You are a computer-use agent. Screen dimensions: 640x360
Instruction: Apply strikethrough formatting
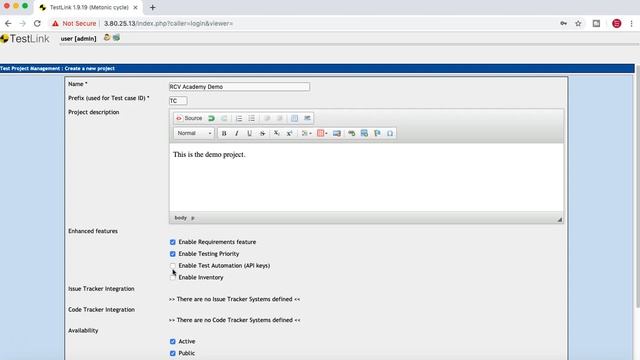point(262,133)
